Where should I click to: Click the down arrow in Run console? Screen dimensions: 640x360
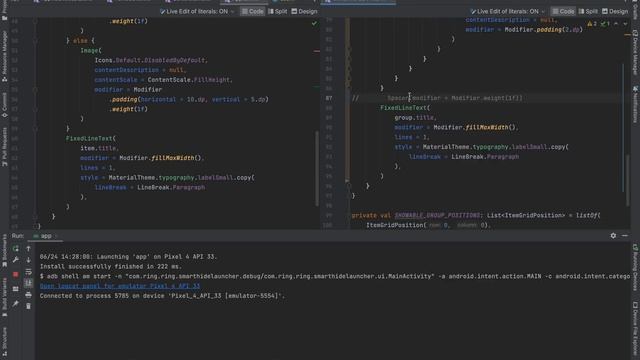[x=28, y=260]
